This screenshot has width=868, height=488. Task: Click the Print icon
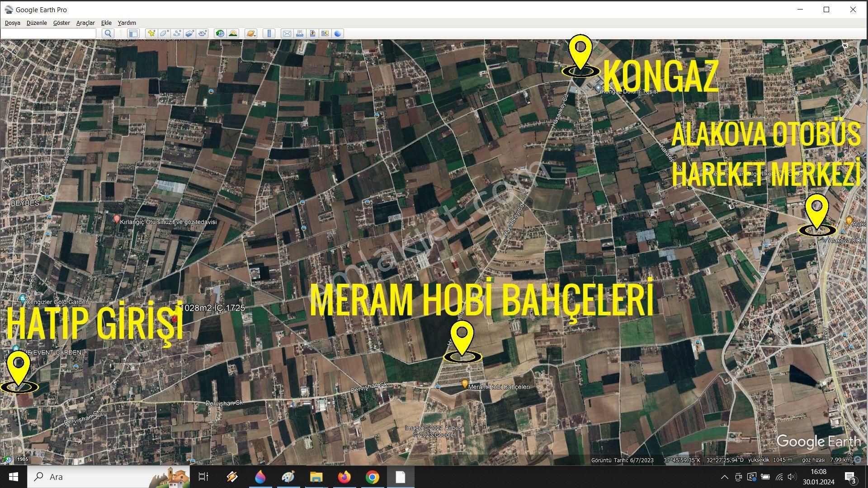tap(299, 33)
